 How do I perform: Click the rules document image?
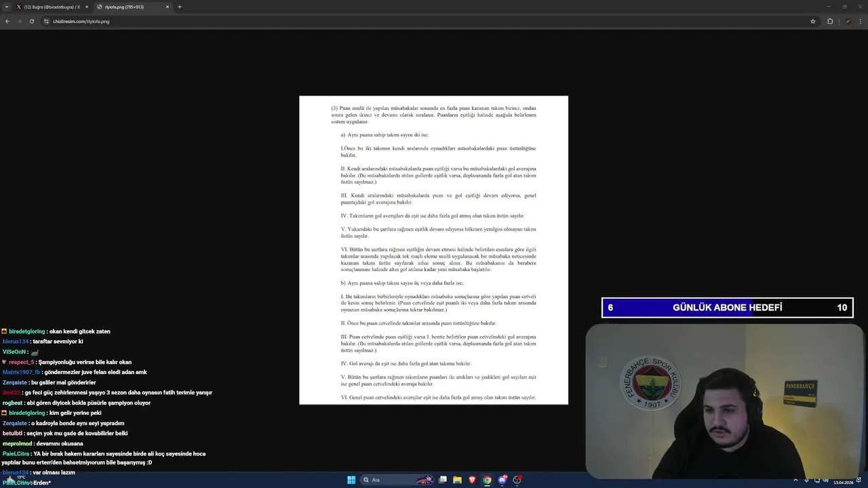(433, 250)
